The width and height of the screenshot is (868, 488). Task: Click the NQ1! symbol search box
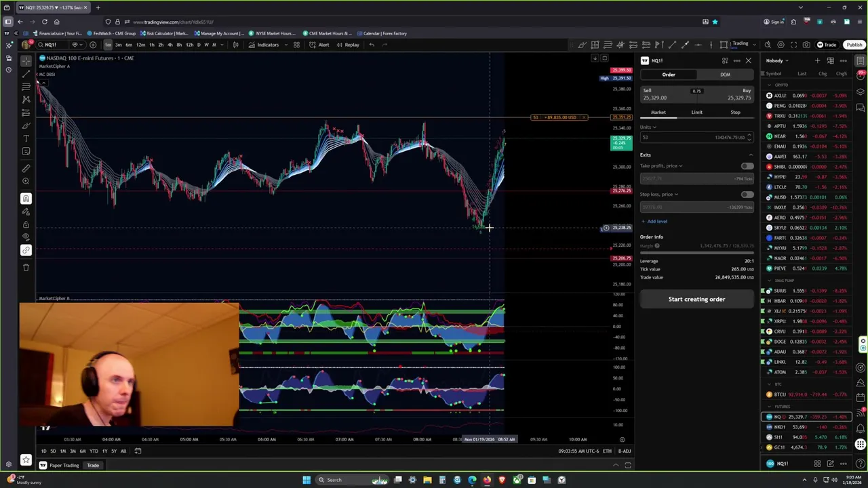pos(51,45)
